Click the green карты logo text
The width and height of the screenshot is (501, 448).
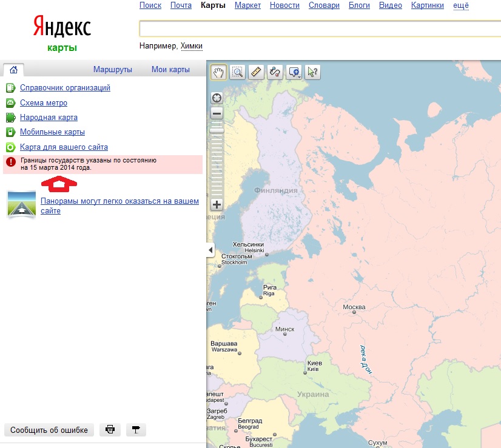click(62, 47)
